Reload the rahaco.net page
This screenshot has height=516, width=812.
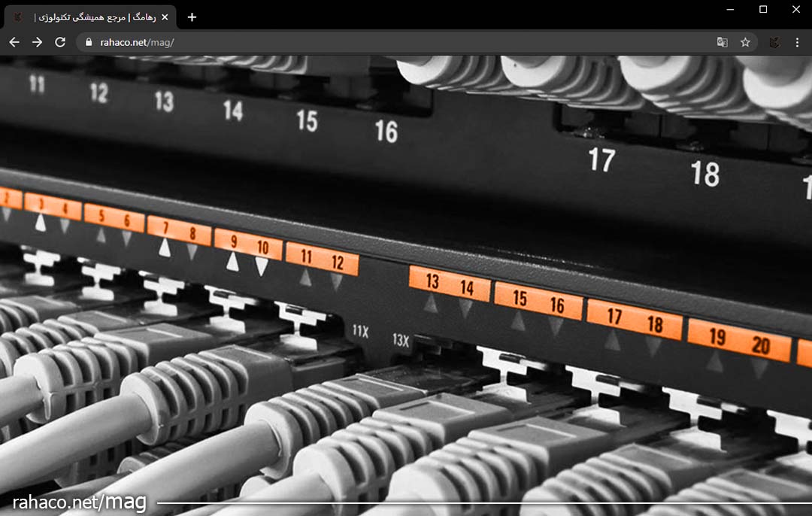click(x=60, y=42)
